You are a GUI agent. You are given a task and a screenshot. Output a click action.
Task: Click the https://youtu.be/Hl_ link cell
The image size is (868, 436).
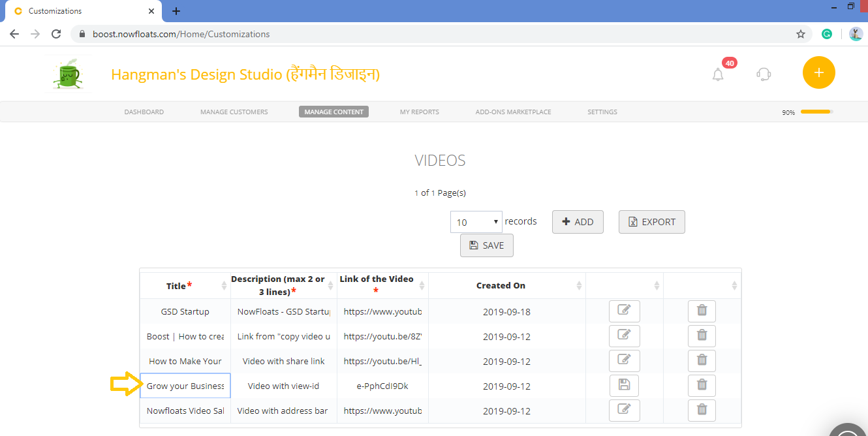click(382, 361)
